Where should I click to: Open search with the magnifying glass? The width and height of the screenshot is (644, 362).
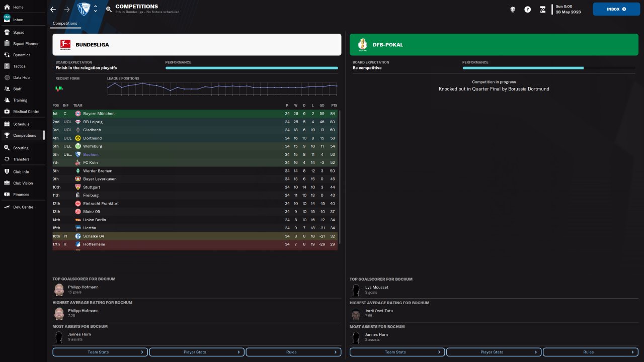[109, 10]
